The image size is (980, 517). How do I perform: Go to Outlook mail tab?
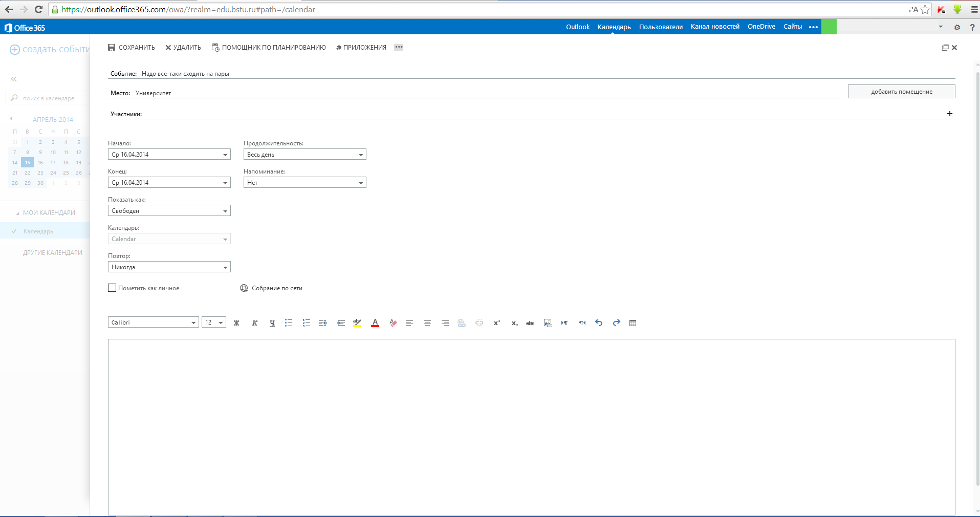click(578, 27)
